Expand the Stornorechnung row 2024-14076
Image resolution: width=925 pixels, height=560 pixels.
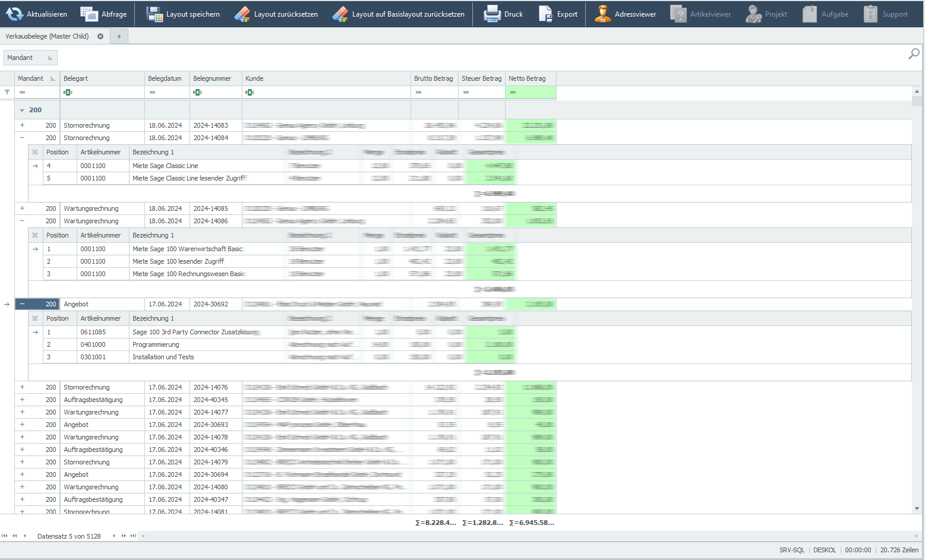22,387
